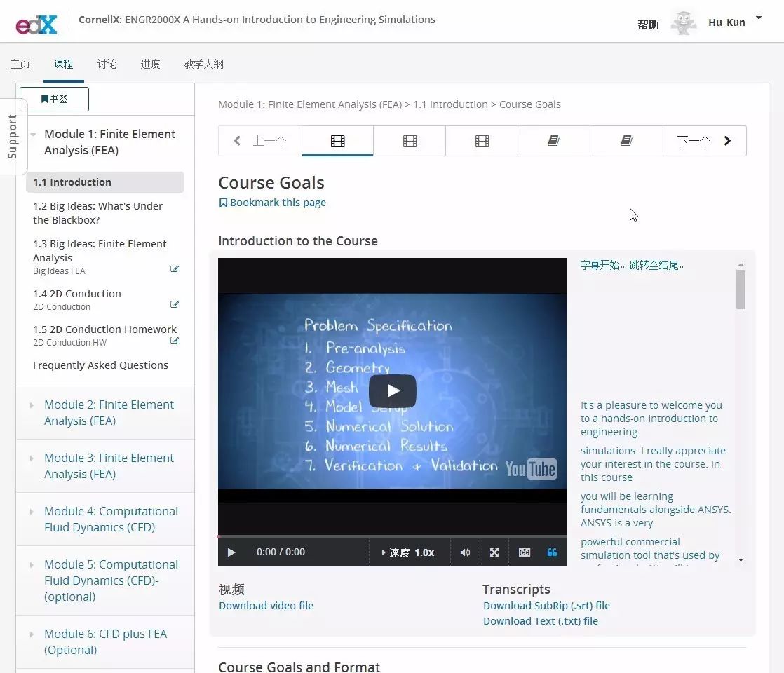784x673 pixels.
Task: Click the 书签 bookmarks button
Action: click(x=55, y=100)
